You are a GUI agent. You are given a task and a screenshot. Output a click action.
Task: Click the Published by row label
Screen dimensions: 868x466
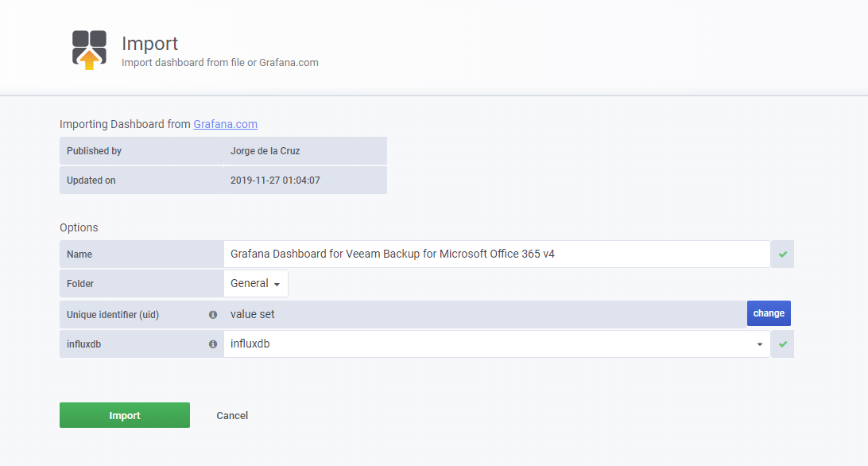click(x=94, y=151)
